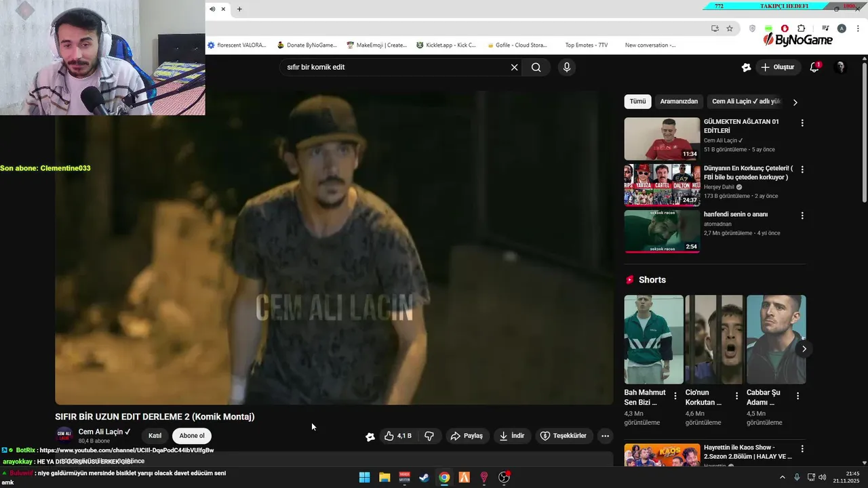868x488 pixels.
Task: Click the Cem Ali Laçin channel avatar
Action: [64, 435]
